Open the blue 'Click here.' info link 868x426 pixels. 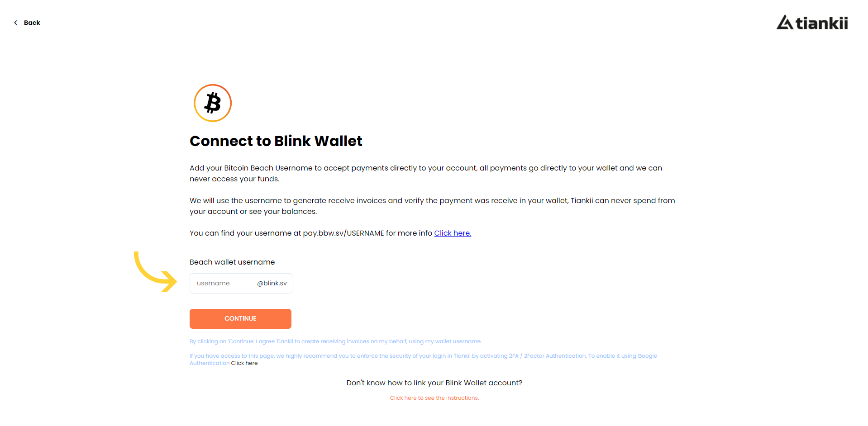pyautogui.click(x=453, y=233)
